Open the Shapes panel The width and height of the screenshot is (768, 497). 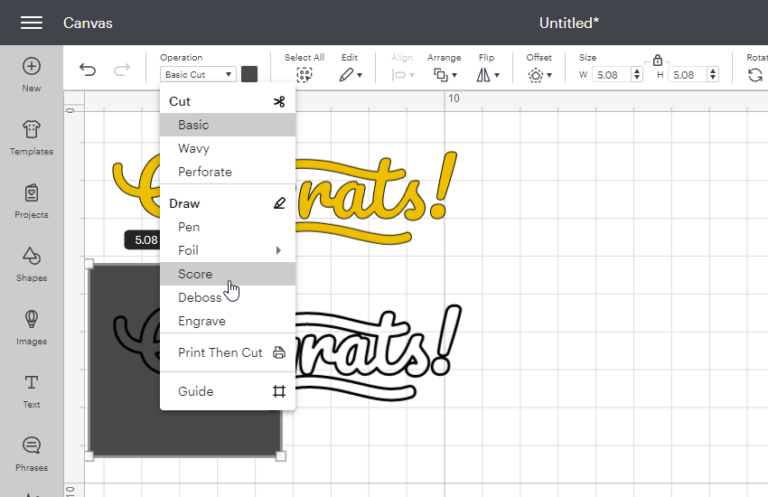[31, 264]
